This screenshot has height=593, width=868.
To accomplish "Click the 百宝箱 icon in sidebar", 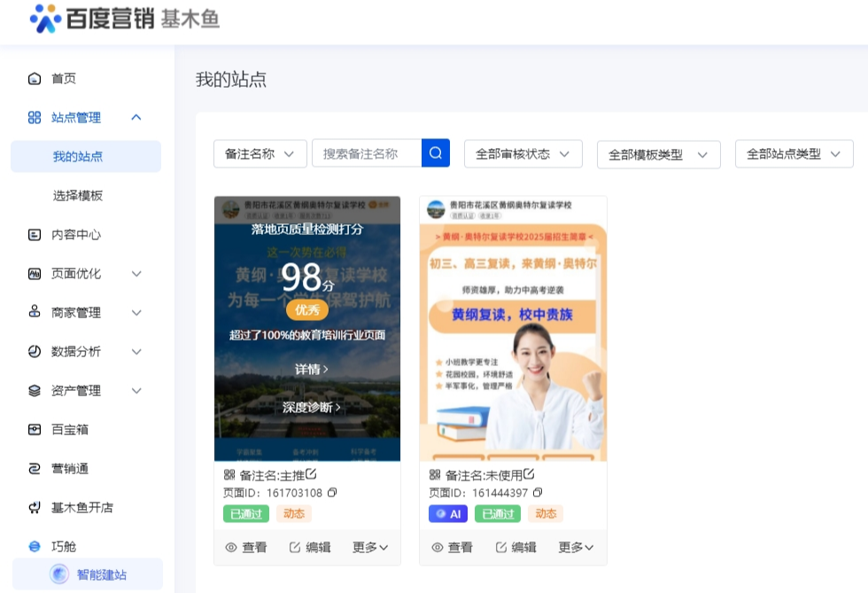I will [35, 430].
